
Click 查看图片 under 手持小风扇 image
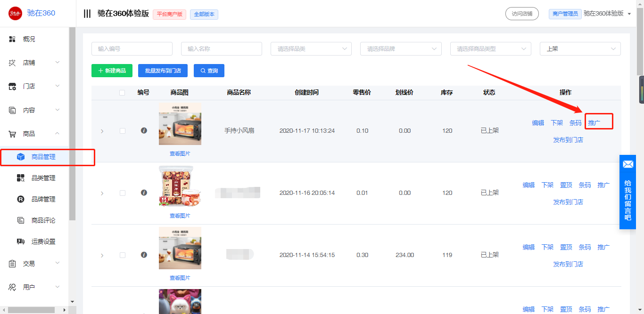click(180, 153)
